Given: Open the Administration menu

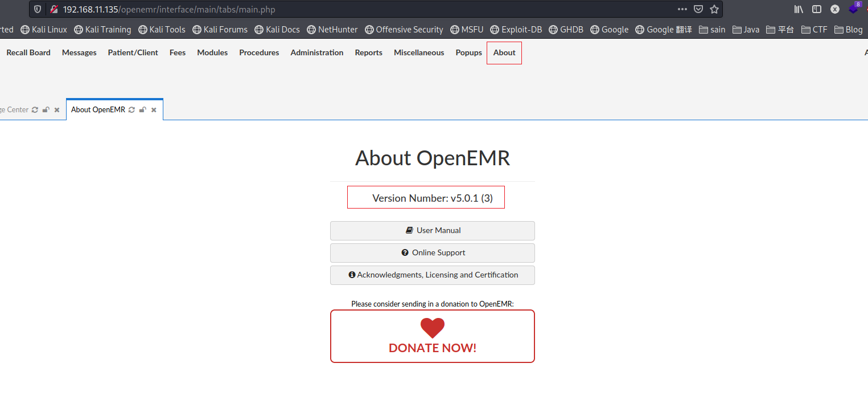Looking at the screenshot, I should click(317, 52).
